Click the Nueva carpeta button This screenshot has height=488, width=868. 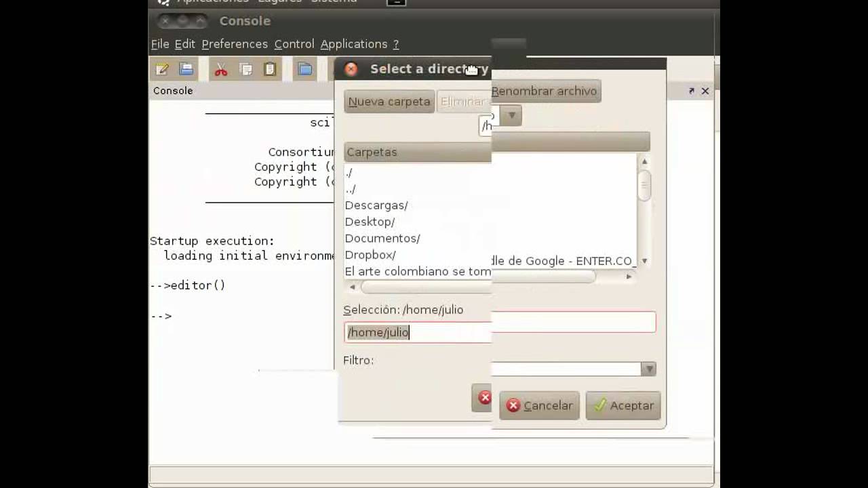click(389, 102)
